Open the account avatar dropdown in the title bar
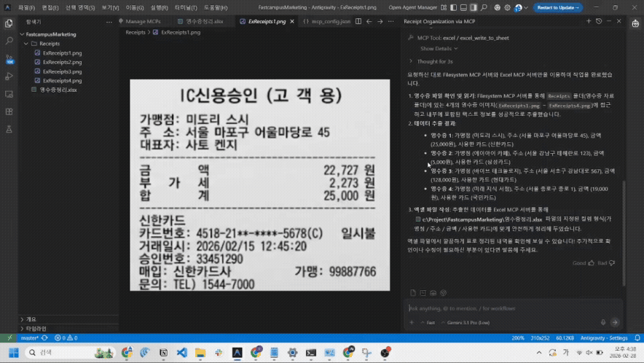This screenshot has width=644, height=363. point(521,7)
